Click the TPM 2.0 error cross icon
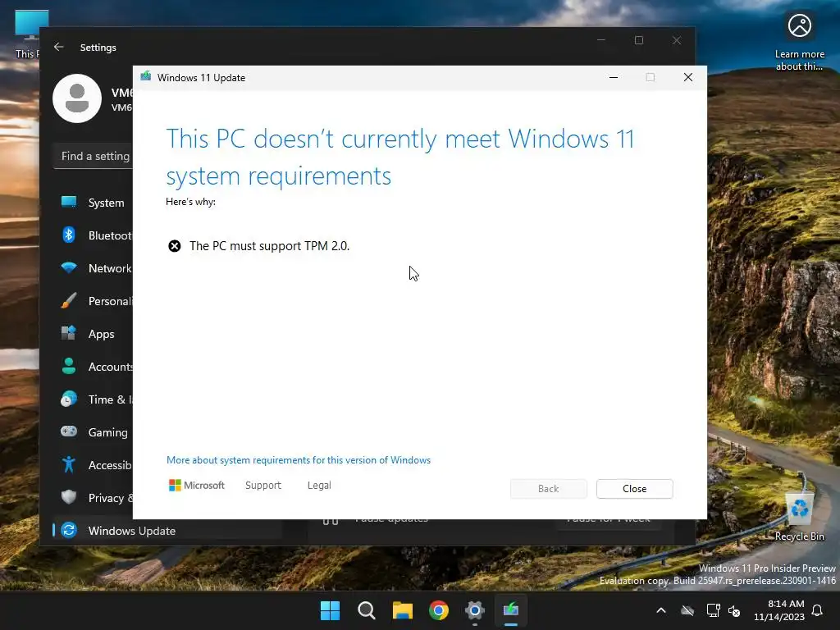 pyautogui.click(x=175, y=246)
